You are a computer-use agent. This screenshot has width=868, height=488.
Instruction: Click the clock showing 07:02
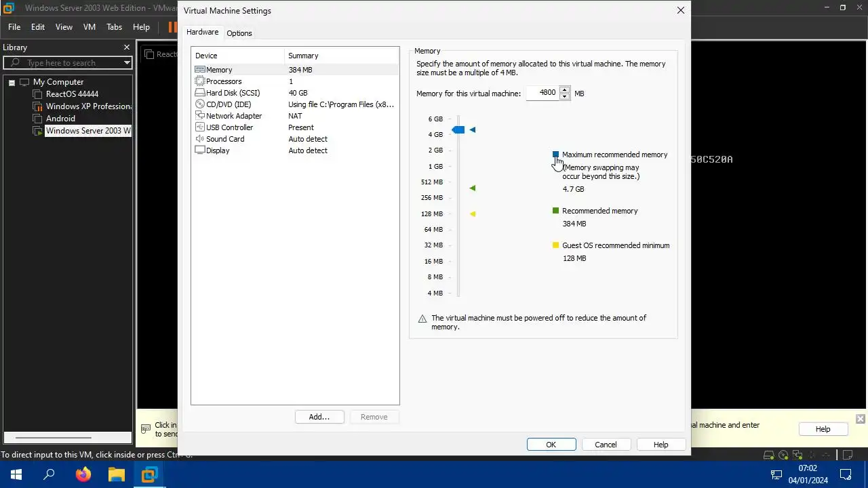808,468
